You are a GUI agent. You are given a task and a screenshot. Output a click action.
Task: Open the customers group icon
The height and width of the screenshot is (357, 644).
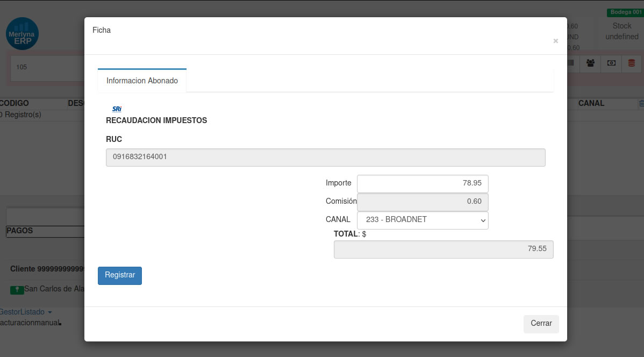[591, 63]
